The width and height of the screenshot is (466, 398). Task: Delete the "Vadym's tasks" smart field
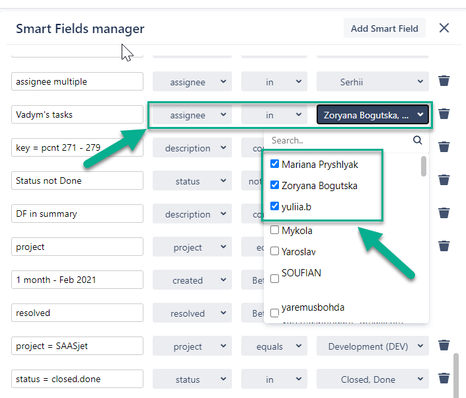pos(444,114)
